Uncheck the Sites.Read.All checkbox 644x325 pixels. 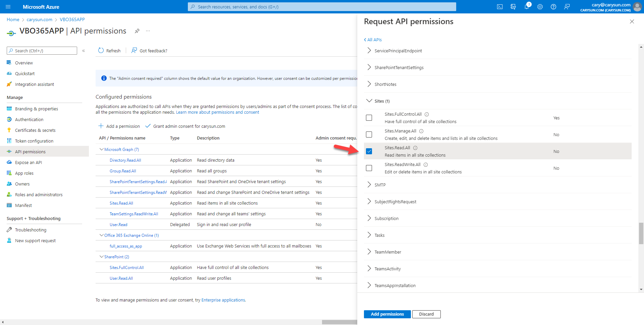pyautogui.click(x=369, y=151)
